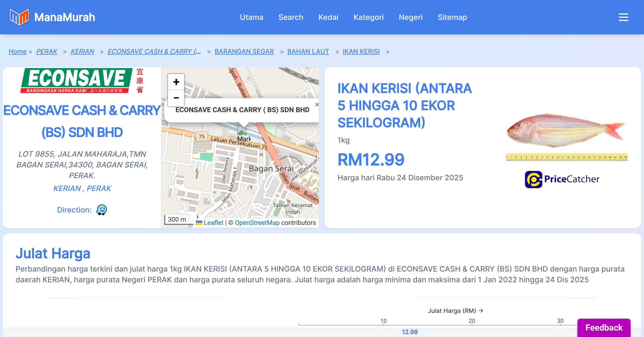Viewport: 644px width, 337px height.
Task: Open the Negeri nav link
Action: click(x=411, y=17)
